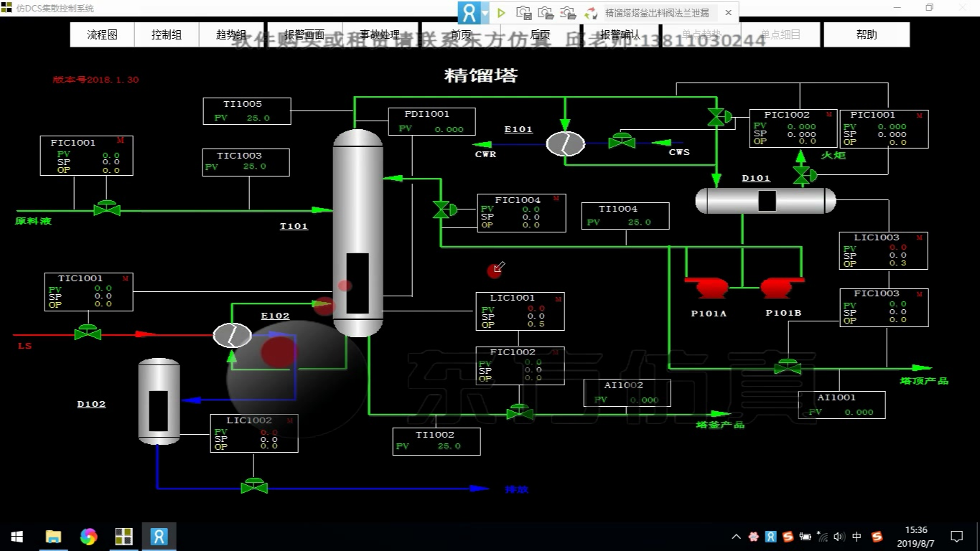Click the 报警确认 alarm acknowledge button
Image resolution: width=980 pixels, height=551 pixels.
click(x=620, y=34)
